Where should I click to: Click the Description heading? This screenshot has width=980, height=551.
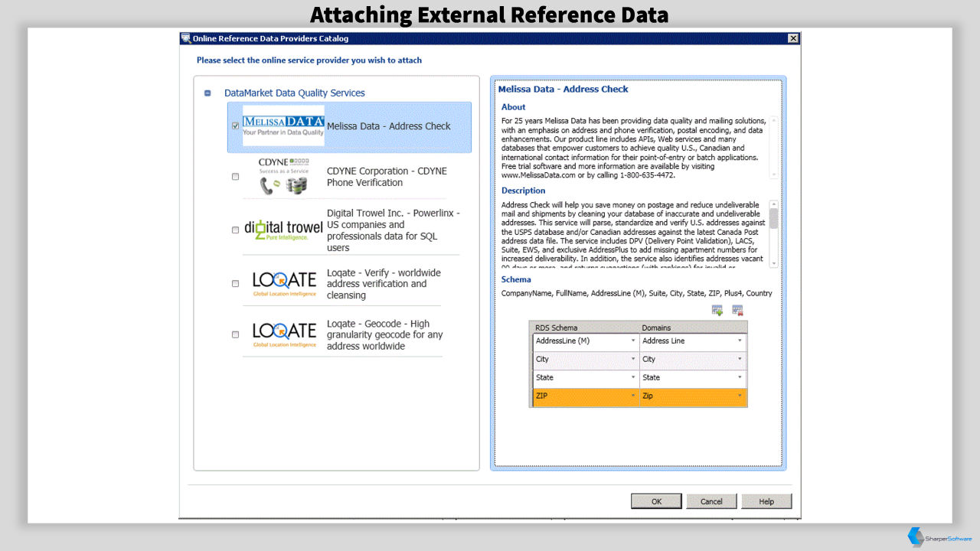point(524,191)
